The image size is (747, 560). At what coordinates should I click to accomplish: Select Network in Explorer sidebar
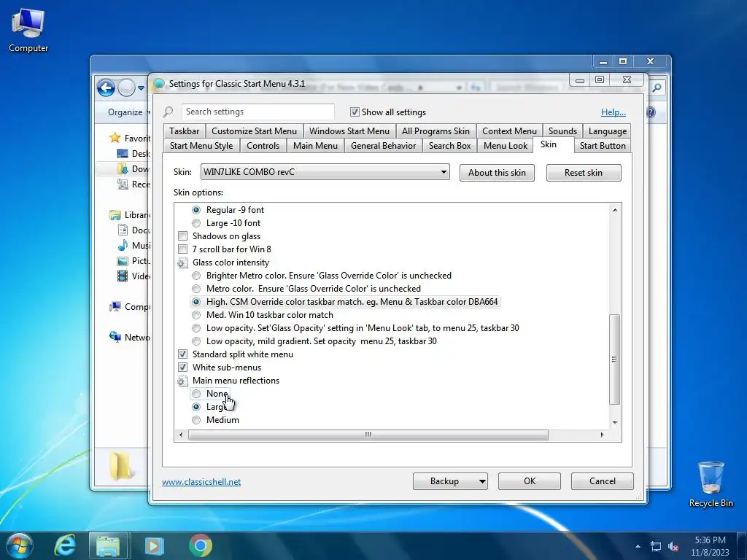click(130, 337)
